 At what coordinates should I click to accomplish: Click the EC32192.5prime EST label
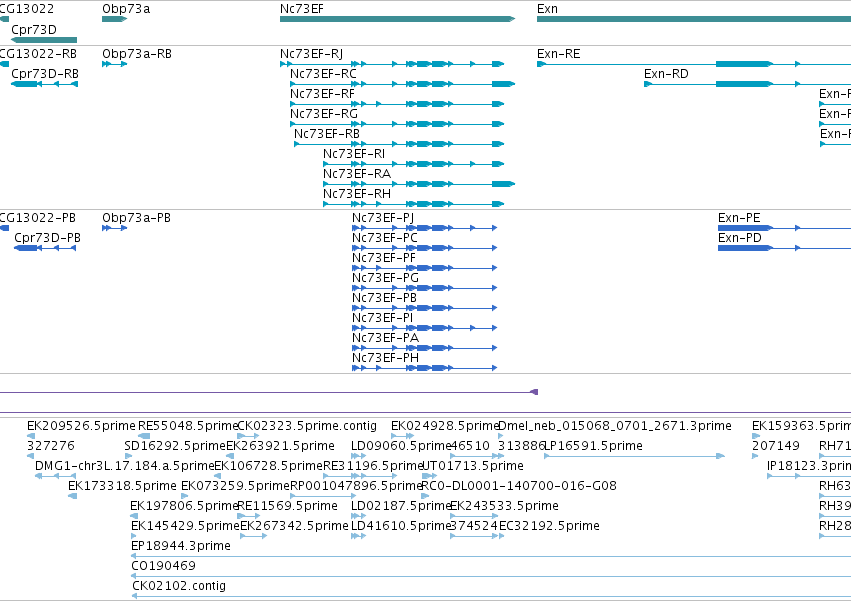(549, 526)
